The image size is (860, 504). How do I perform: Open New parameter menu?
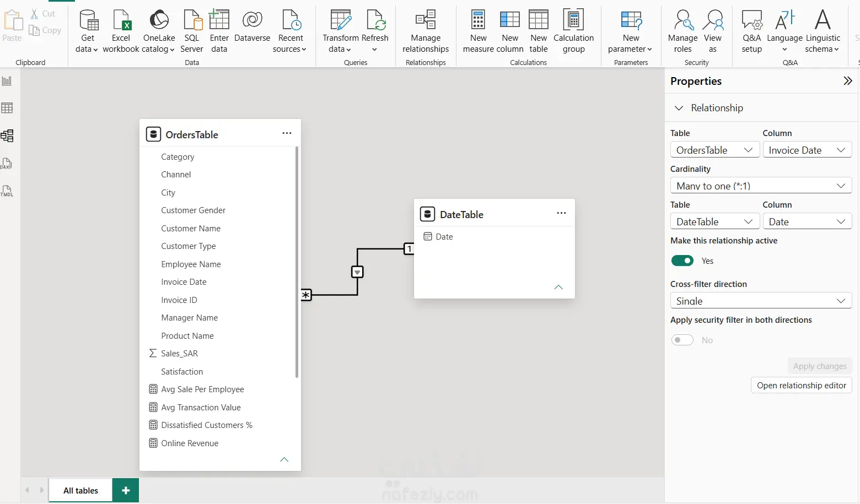(631, 31)
